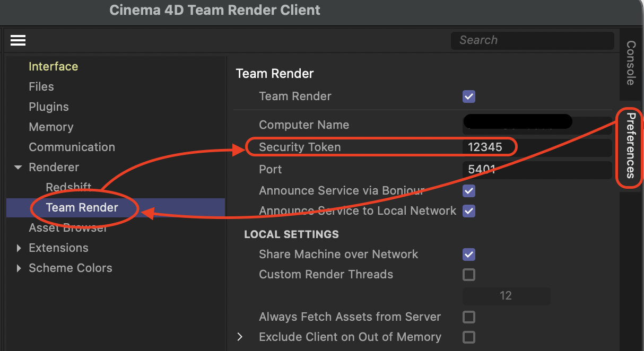Enable Always Fetch Assets from Server

468,317
